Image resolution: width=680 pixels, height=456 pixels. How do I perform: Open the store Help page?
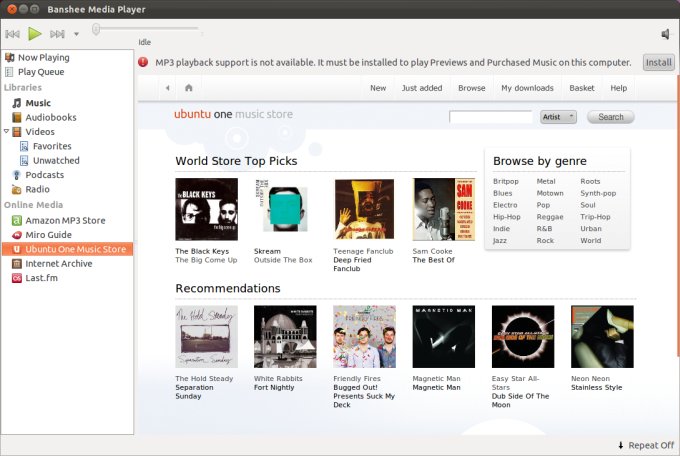[x=619, y=88]
